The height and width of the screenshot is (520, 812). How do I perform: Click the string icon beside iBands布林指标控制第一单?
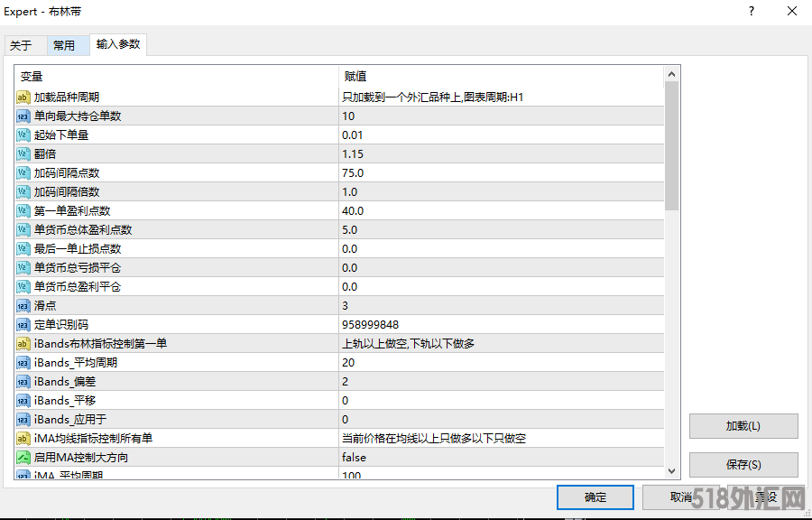coord(23,343)
